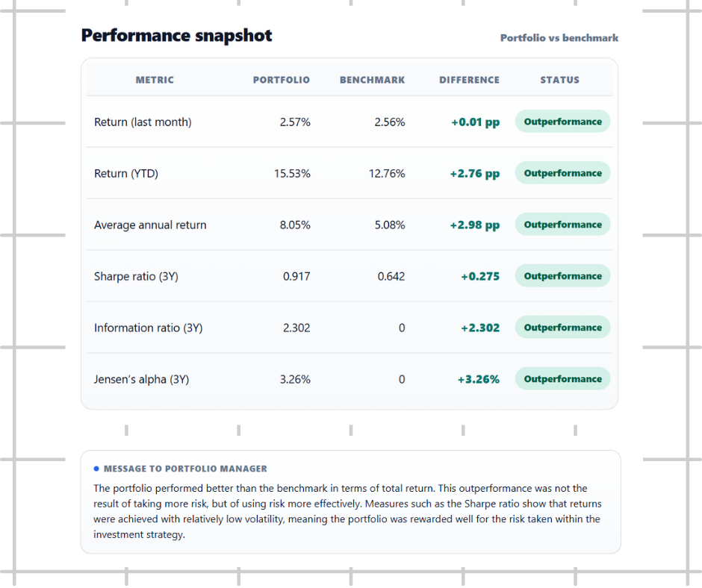
Task: Click Outperformance badge in Jensen's alpha row
Action: click(562, 379)
